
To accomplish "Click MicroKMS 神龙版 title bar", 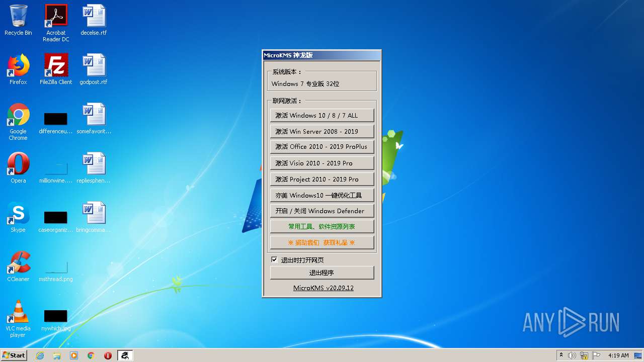I will point(321,55).
